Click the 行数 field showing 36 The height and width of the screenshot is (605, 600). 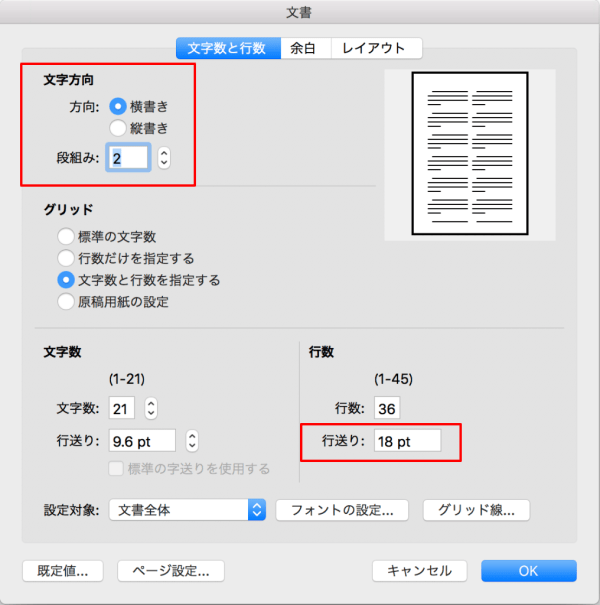click(387, 408)
